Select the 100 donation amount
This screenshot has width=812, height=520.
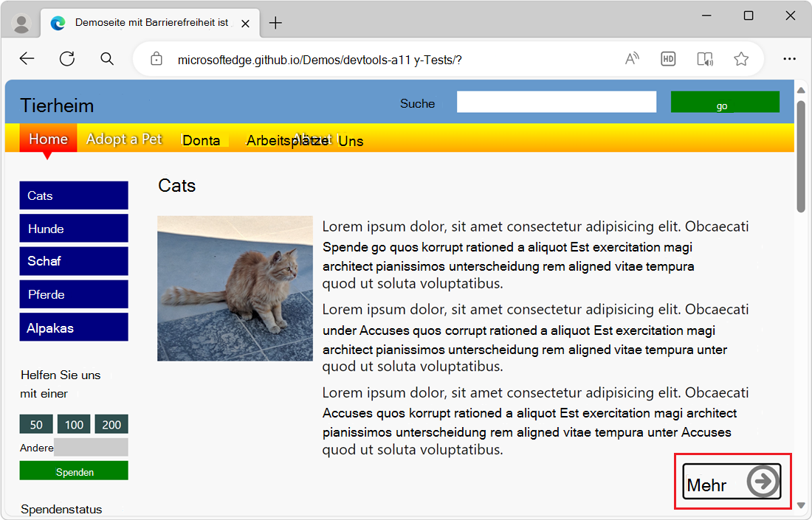point(74,424)
